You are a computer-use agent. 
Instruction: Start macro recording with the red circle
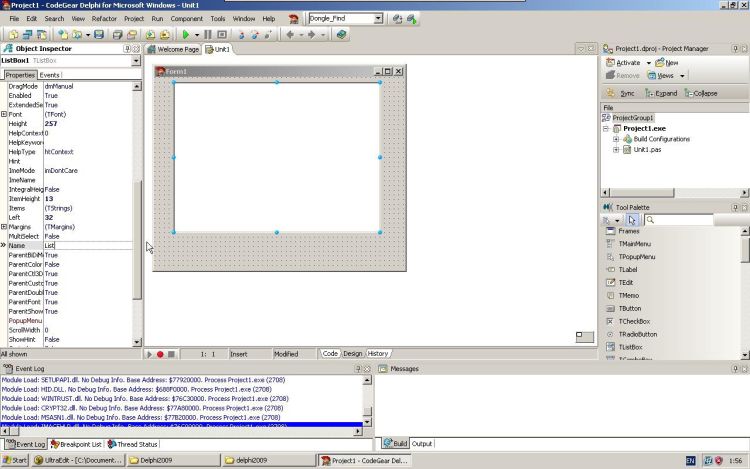[160, 354]
